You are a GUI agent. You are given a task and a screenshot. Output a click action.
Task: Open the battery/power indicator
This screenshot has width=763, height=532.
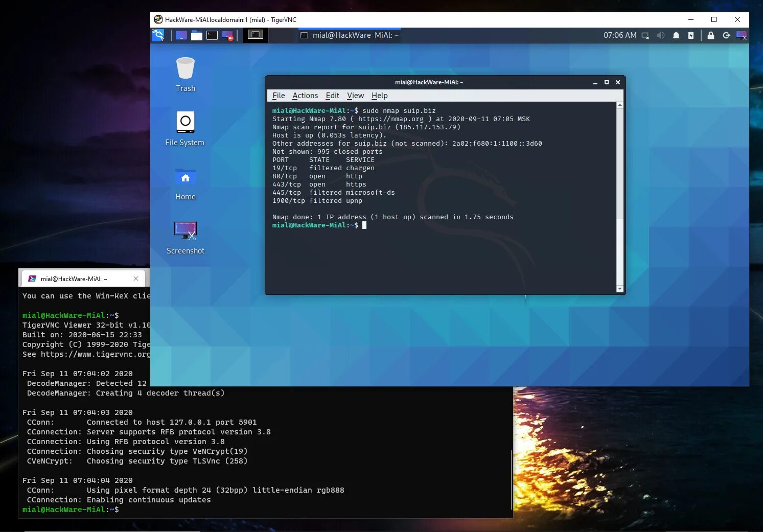[691, 35]
